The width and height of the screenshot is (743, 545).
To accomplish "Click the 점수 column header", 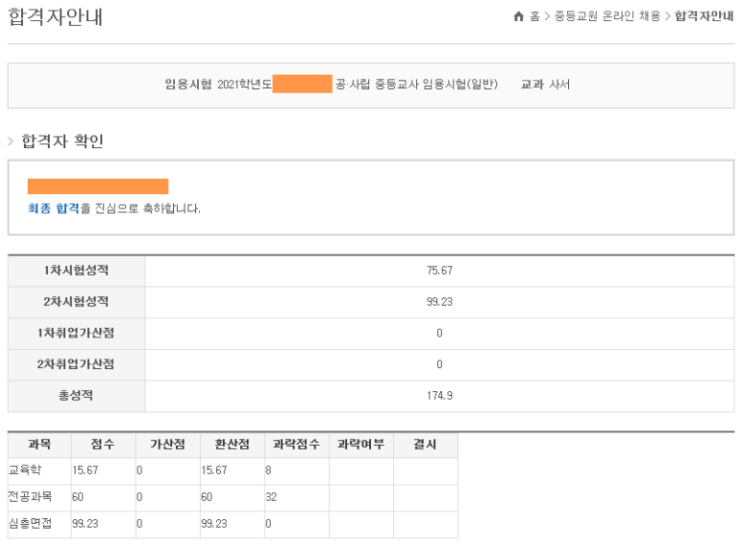I will pos(102,444).
